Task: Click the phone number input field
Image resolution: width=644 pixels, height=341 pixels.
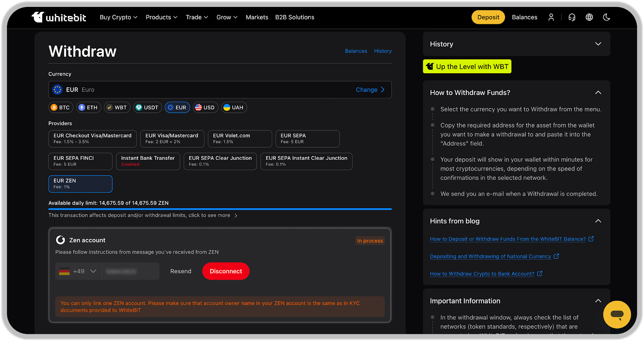Action: (x=130, y=271)
